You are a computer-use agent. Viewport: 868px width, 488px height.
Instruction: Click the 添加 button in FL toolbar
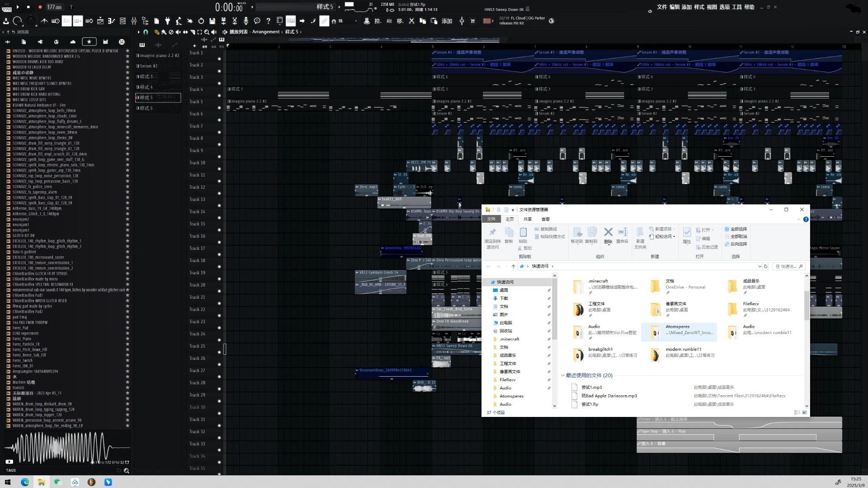(447, 21)
